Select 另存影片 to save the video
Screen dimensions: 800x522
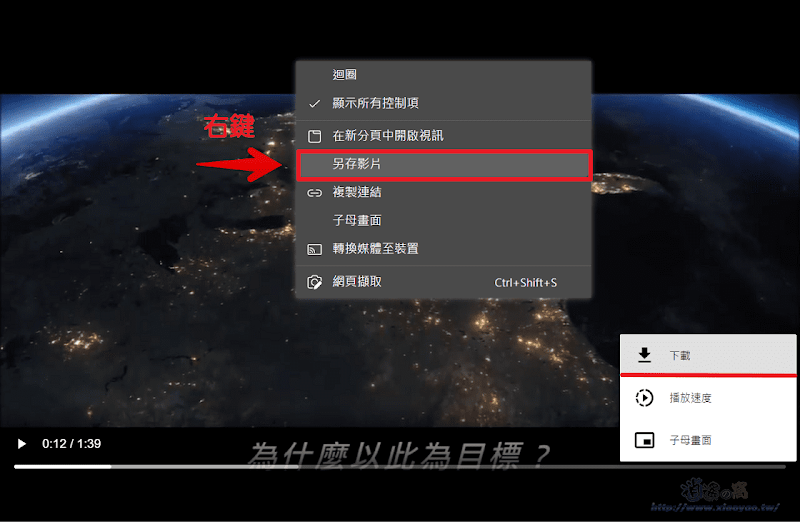click(x=443, y=164)
